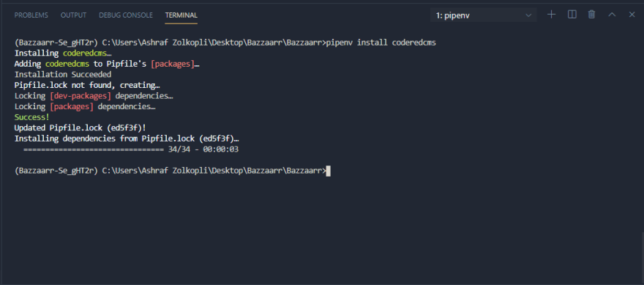Image resolution: width=644 pixels, height=285 pixels.
Task: Switch to the Problems tab
Action: 31,15
